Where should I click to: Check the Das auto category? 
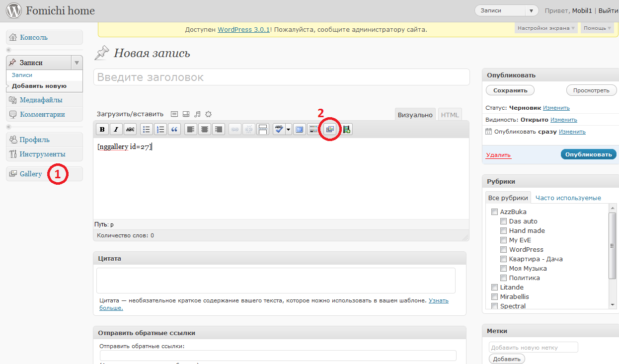coord(504,221)
